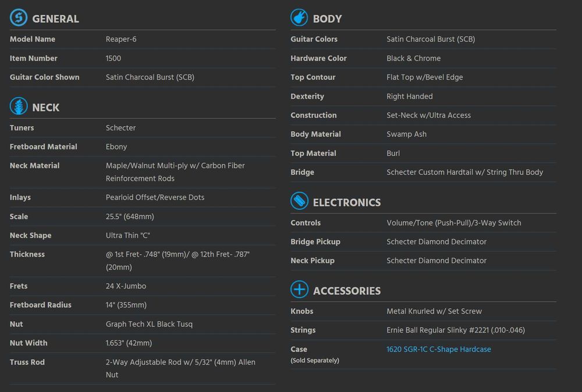Click the Bridge Pickup label
The width and height of the screenshot is (582, 392).
[x=315, y=242]
